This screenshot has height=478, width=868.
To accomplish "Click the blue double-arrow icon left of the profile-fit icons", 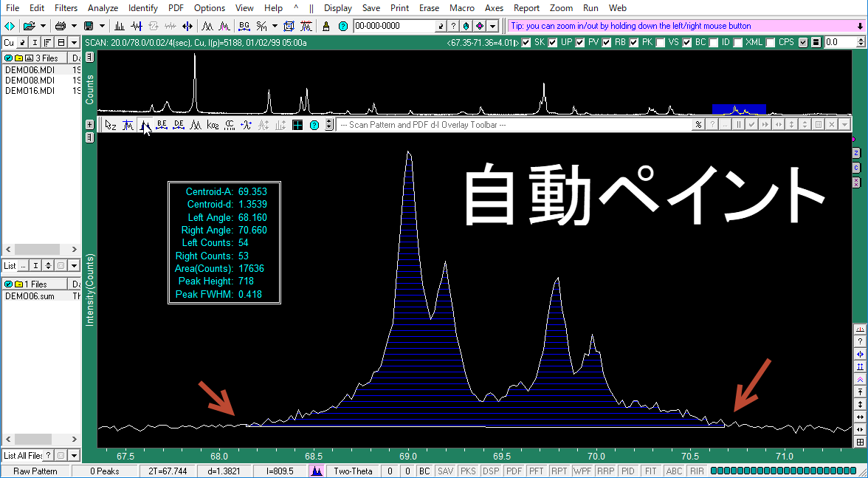I will pos(187,26).
